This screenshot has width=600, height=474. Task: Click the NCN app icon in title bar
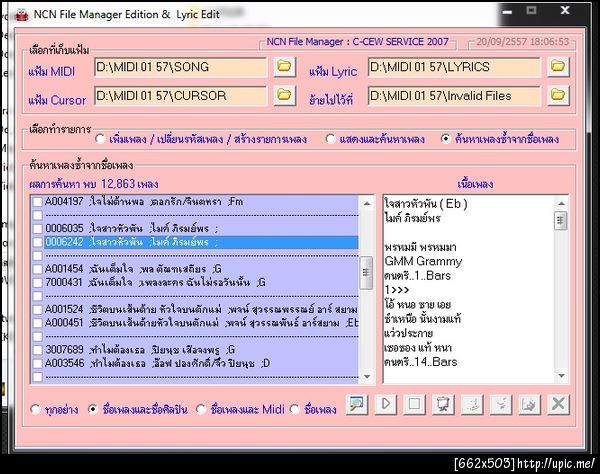click(x=22, y=15)
